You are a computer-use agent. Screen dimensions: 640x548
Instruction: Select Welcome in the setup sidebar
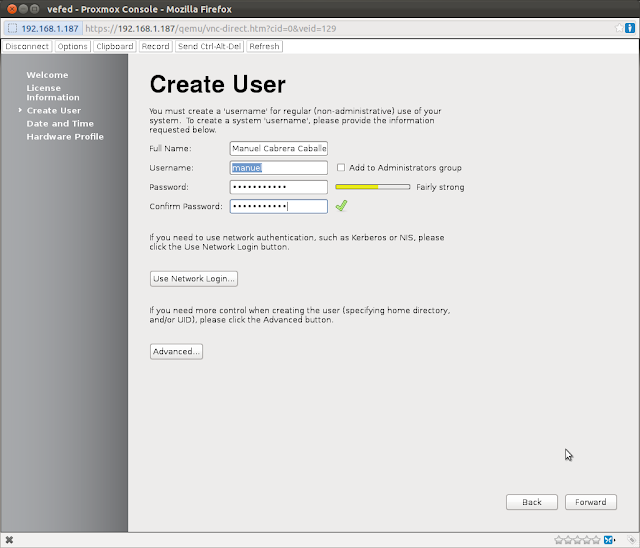[47, 75]
